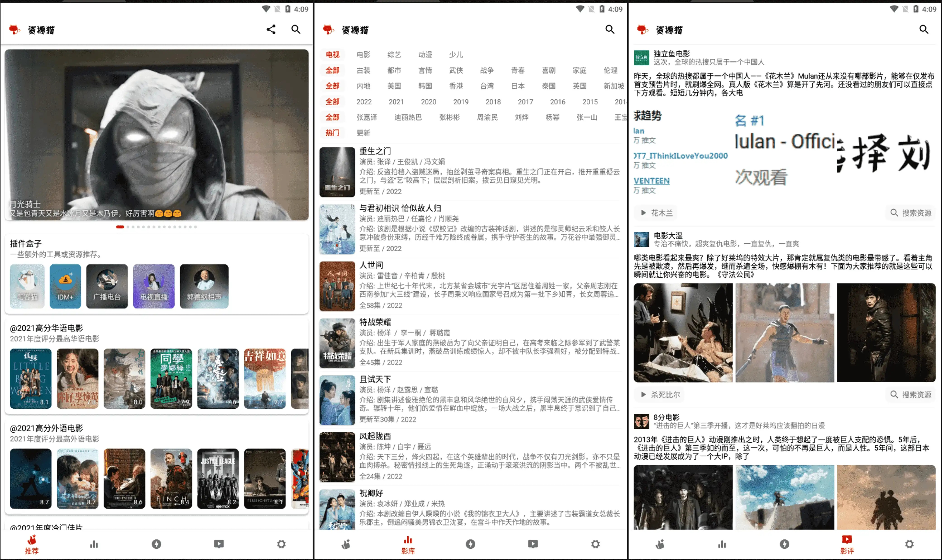Tap the share icon in the header
This screenshot has width=942, height=560.
point(271,29)
